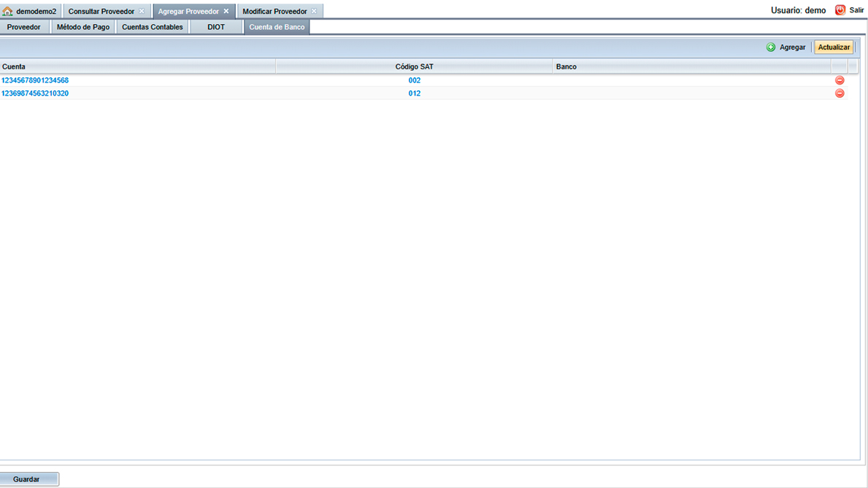The image size is (868, 488).
Task: Open the Modificar Proveedor tab
Action: [274, 12]
